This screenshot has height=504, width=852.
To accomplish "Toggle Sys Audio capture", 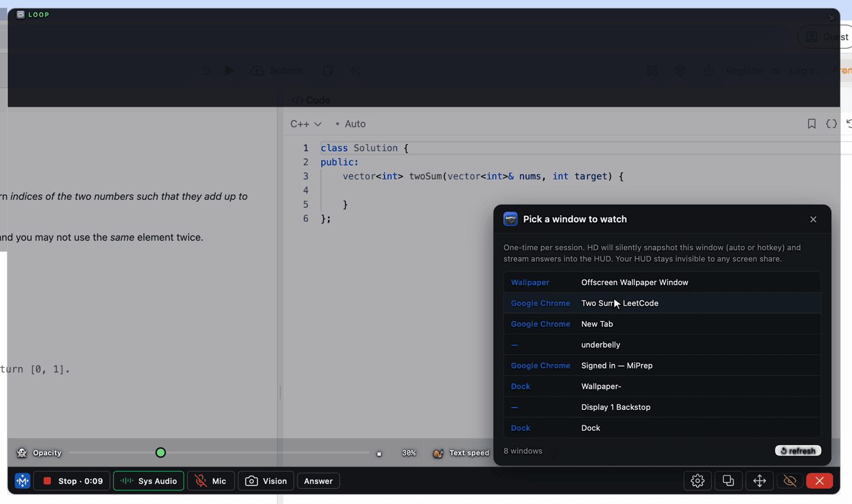I will 149,481.
